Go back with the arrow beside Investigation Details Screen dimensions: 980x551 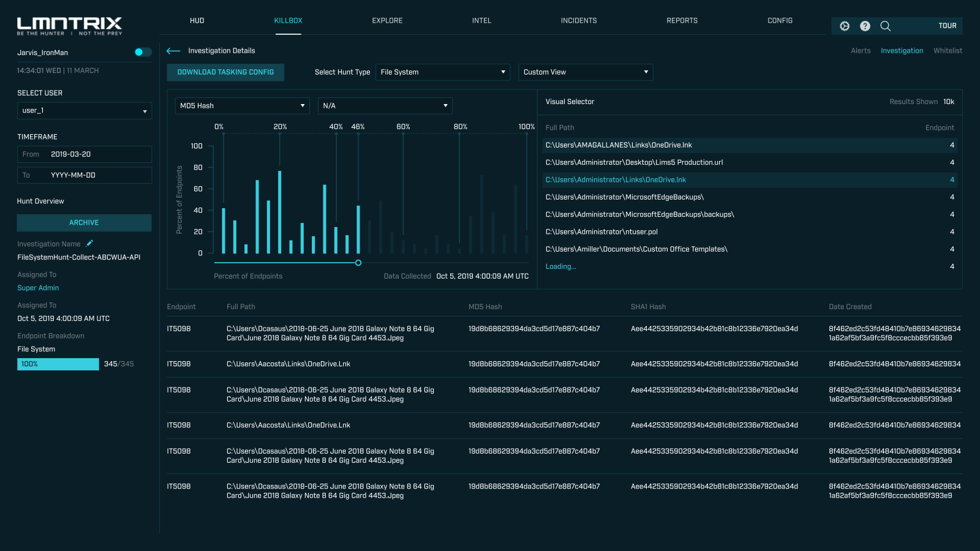[x=173, y=51]
